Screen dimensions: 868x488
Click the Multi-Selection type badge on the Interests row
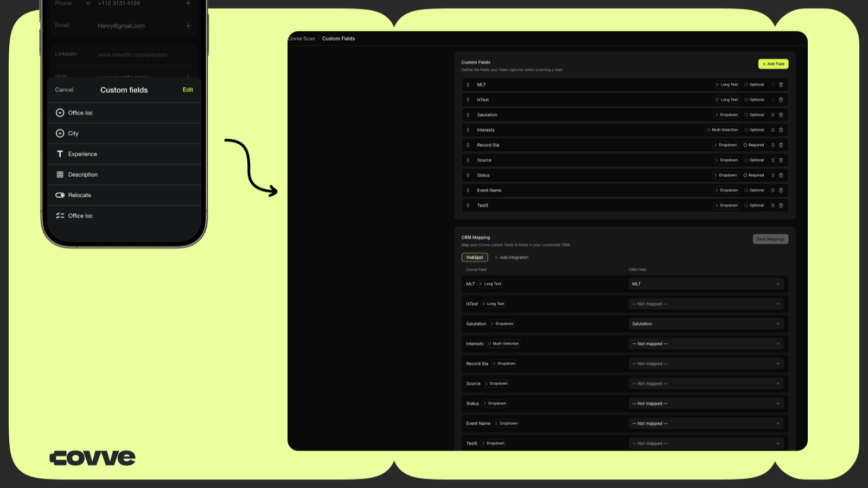click(722, 130)
